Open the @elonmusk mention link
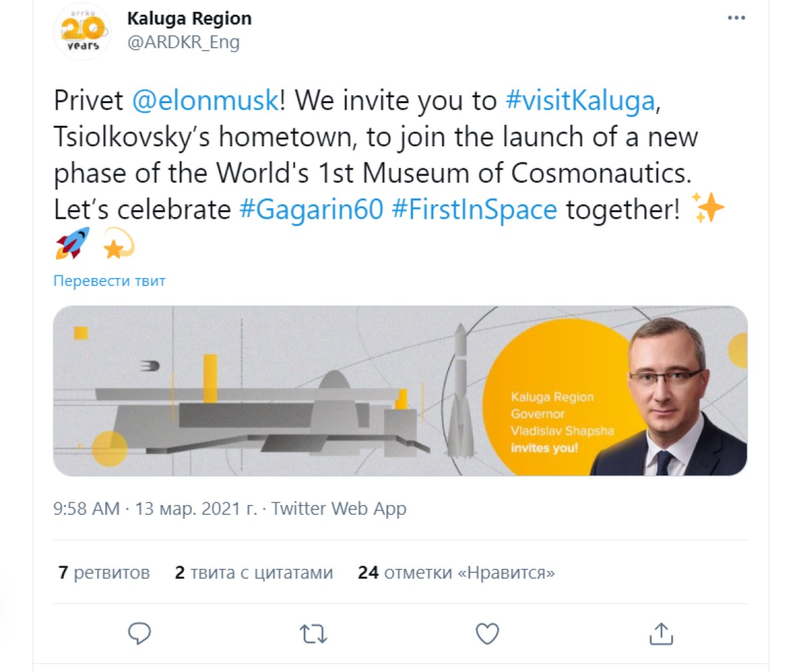 (x=205, y=100)
